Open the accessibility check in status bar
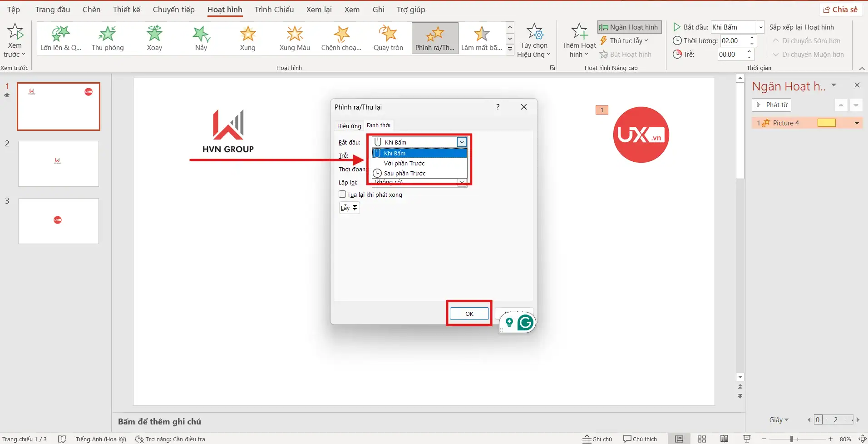 (170, 439)
